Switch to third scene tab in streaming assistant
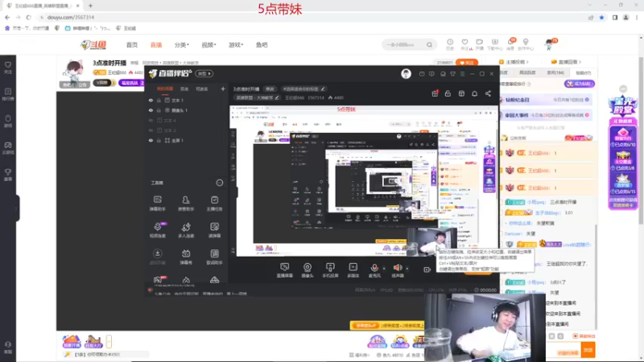The image size is (644, 362). [202, 88]
